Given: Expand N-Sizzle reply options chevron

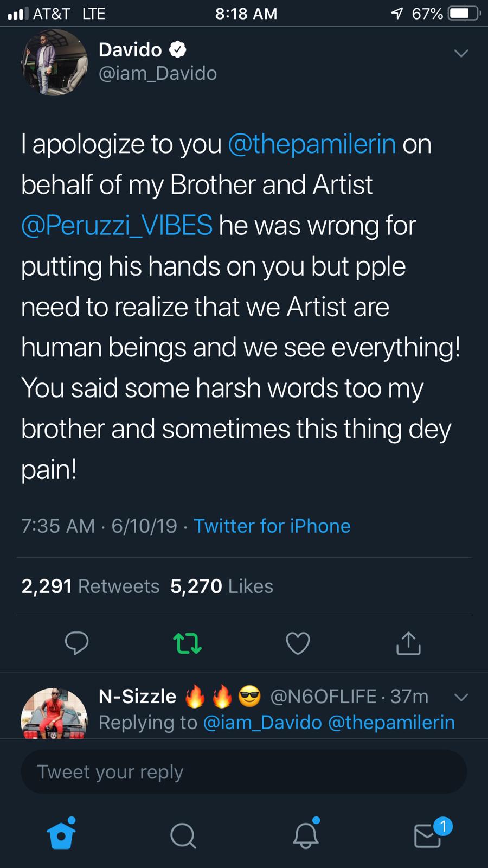Looking at the screenshot, I should (461, 697).
